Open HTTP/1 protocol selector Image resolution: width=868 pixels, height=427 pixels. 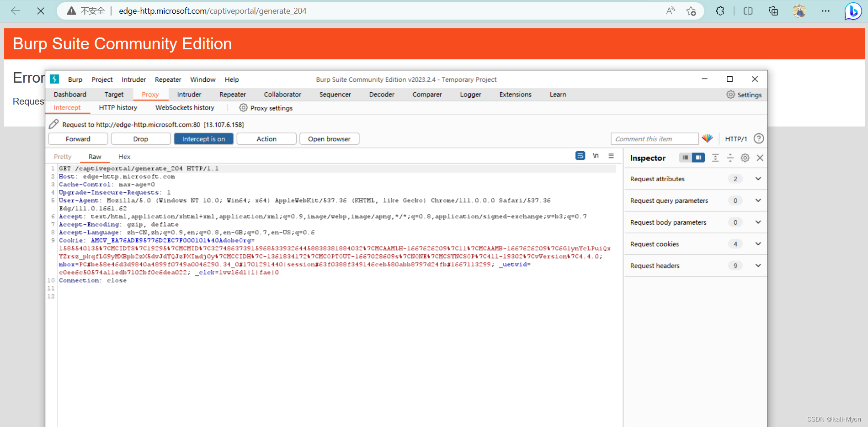point(736,139)
